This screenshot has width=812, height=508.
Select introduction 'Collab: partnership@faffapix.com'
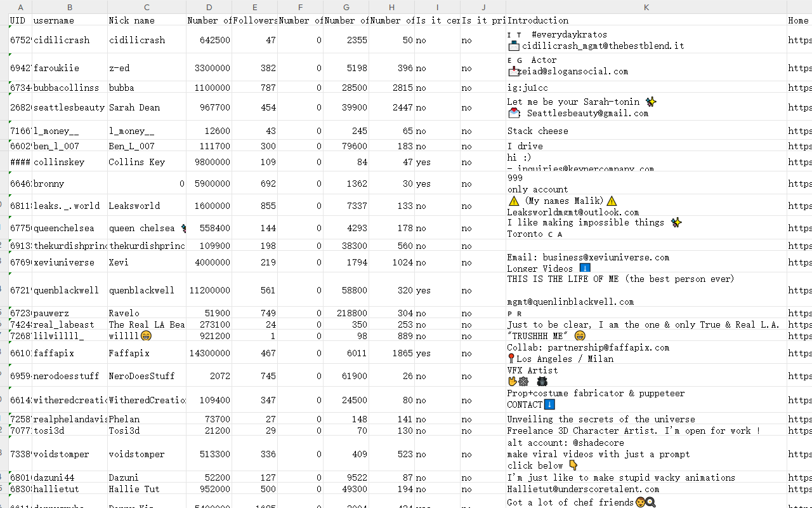[646, 353]
